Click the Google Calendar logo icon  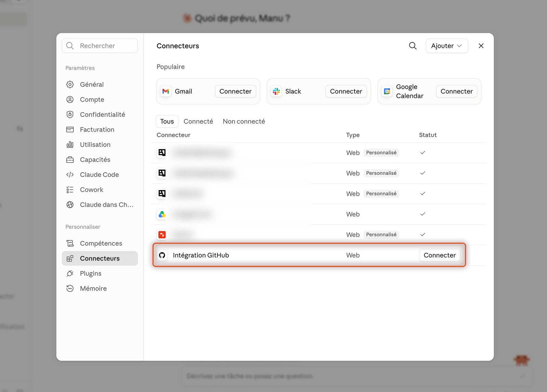pos(387,91)
